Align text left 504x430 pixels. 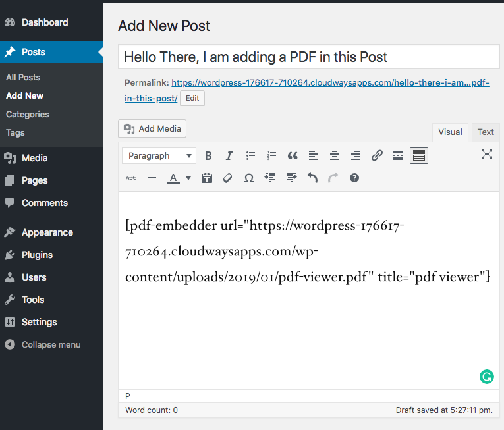(x=314, y=156)
